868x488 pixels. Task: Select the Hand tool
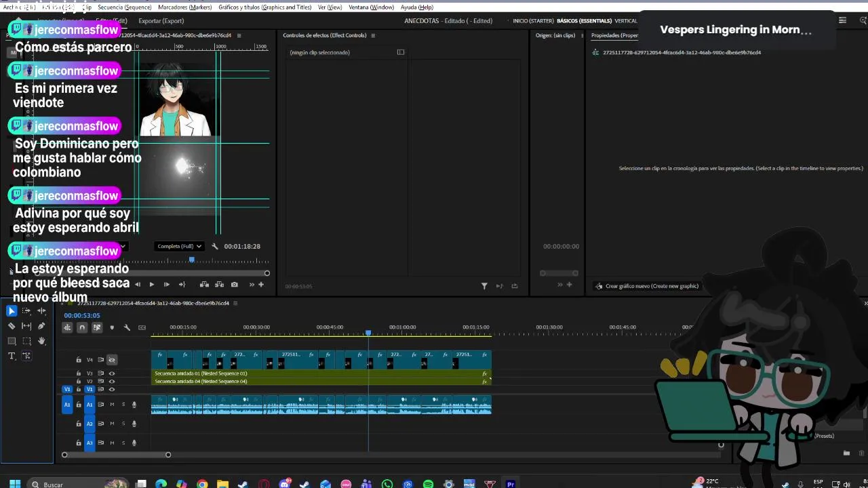click(41, 341)
